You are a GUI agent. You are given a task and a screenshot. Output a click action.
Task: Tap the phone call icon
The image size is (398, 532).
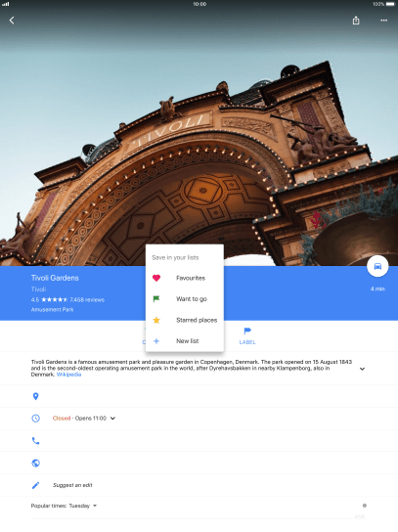[35, 441]
